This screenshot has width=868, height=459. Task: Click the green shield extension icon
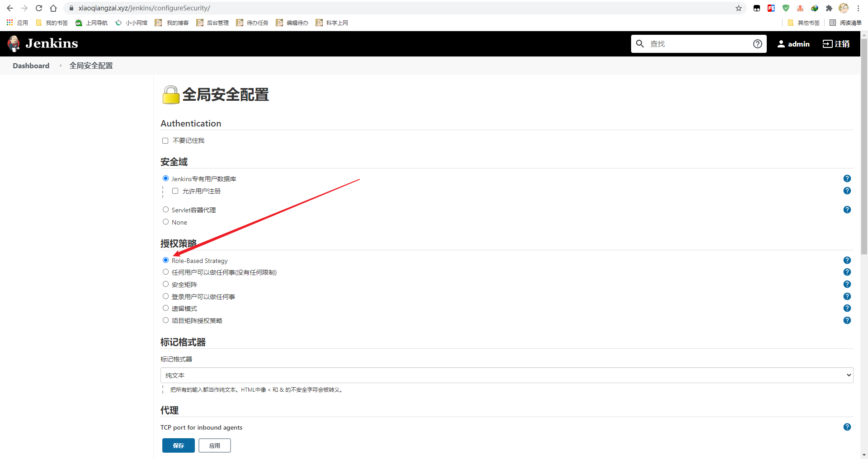(786, 8)
